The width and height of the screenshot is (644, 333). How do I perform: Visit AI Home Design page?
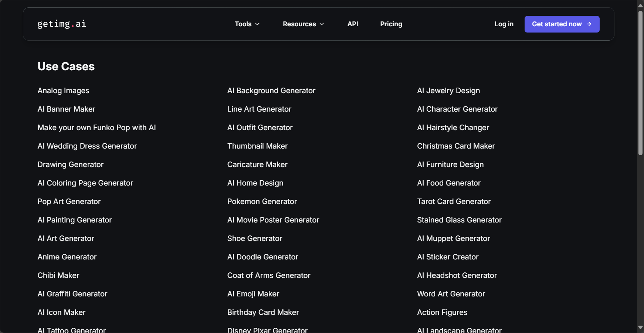click(255, 183)
